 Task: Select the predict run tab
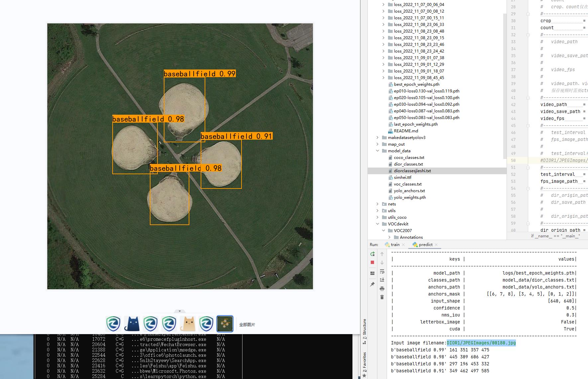(426, 245)
